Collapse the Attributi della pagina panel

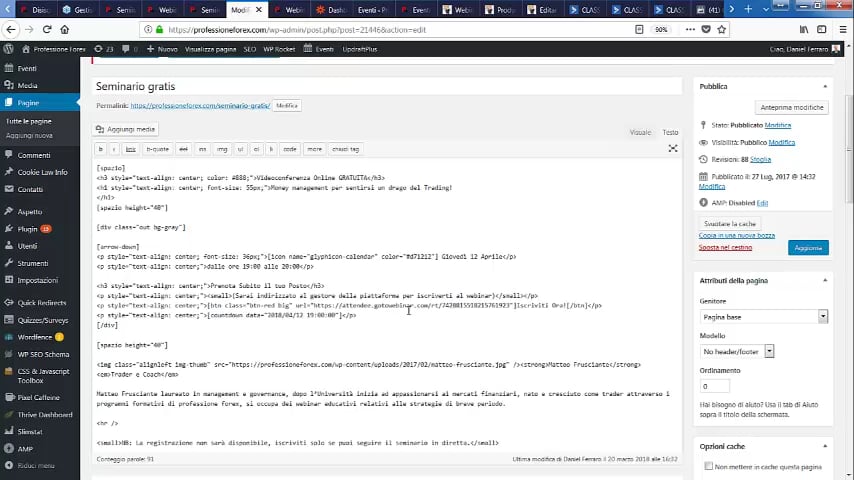click(x=825, y=281)
